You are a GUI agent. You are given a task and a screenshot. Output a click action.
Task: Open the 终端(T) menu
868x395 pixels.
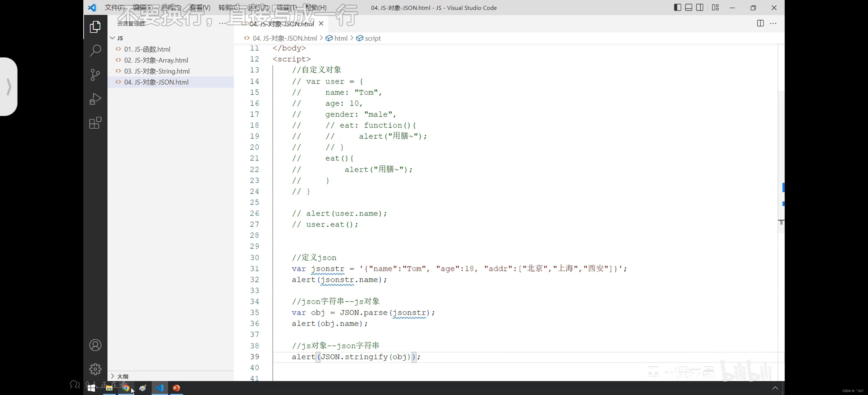pyautogui.click(x=286, y=7)
